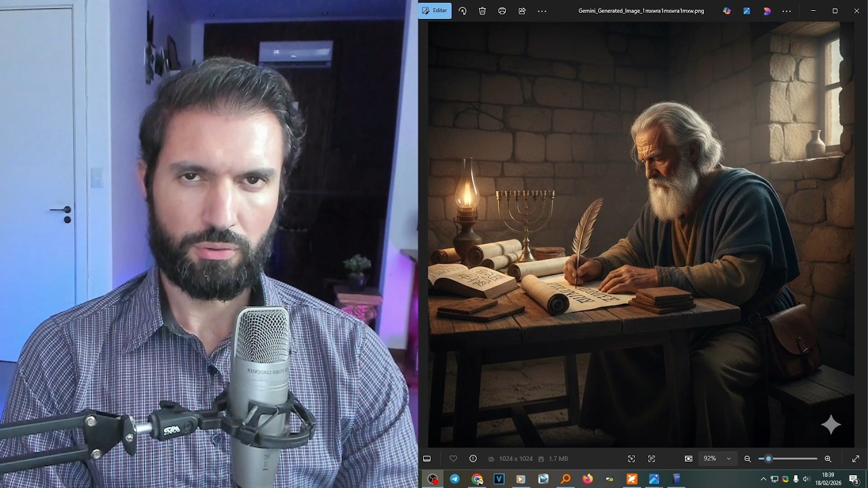Image resolution: width=868 pixels, height=488 pixels.
Task: Open the orange magnifier search taskbar icon
Action: [566, 479]
